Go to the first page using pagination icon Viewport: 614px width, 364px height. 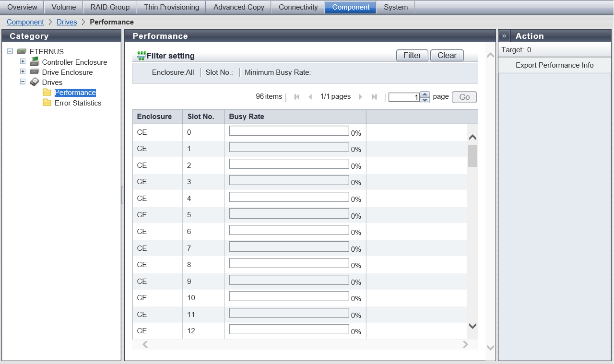pos(297,97)
